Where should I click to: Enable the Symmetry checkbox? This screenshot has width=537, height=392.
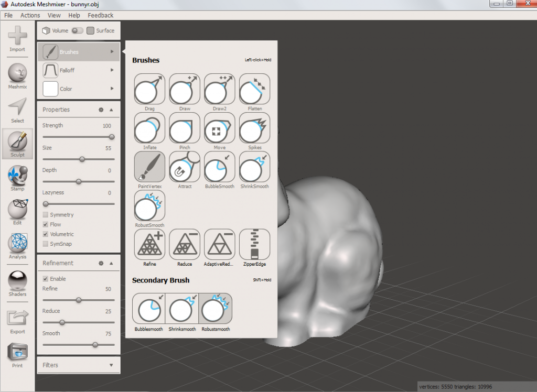point(46,214)
